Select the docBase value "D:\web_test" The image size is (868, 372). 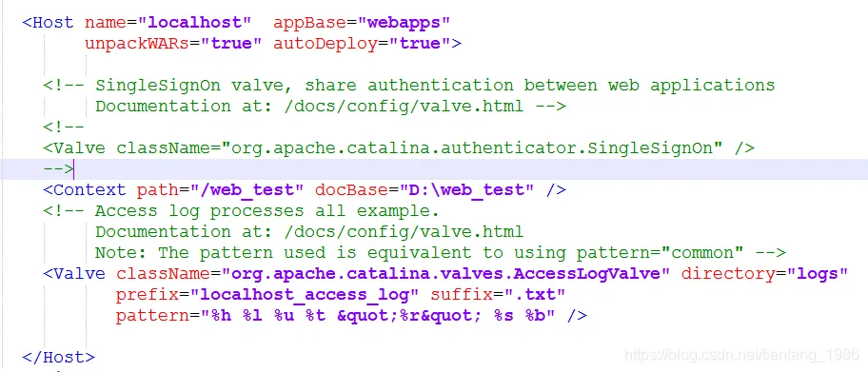coord(466,190)
